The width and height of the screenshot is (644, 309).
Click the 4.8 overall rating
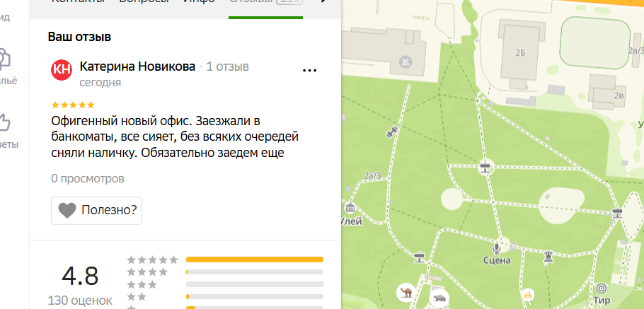[x=80, y=276]
